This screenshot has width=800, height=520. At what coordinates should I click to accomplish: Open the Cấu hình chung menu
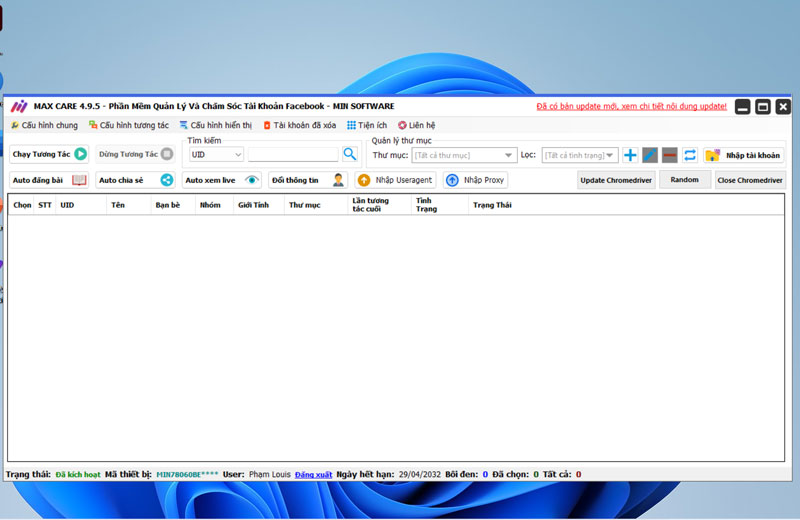coord(44,125)
